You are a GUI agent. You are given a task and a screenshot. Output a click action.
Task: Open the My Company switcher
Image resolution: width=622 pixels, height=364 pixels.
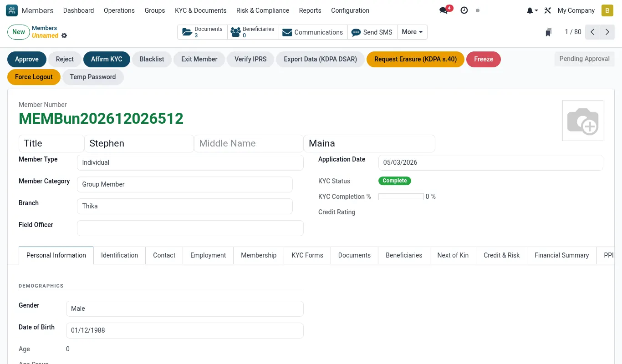[x=576, y=10]
